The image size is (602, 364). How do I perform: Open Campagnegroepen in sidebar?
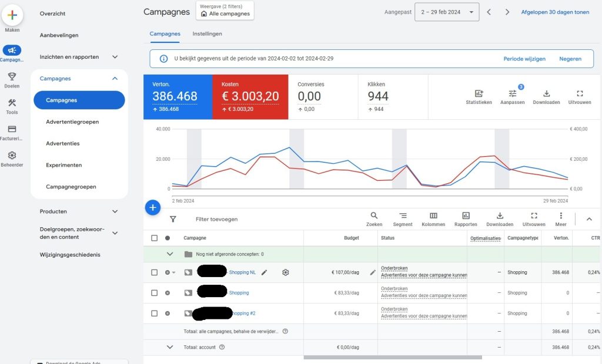(x=71, y=187)
